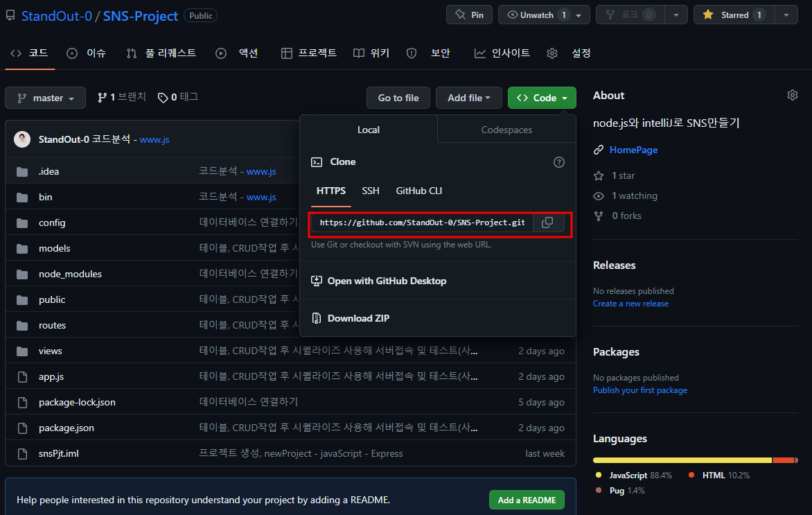Expand the fork options dropdown arrow
This screenshot has height=515, width=812.
(x=676, y=15)
